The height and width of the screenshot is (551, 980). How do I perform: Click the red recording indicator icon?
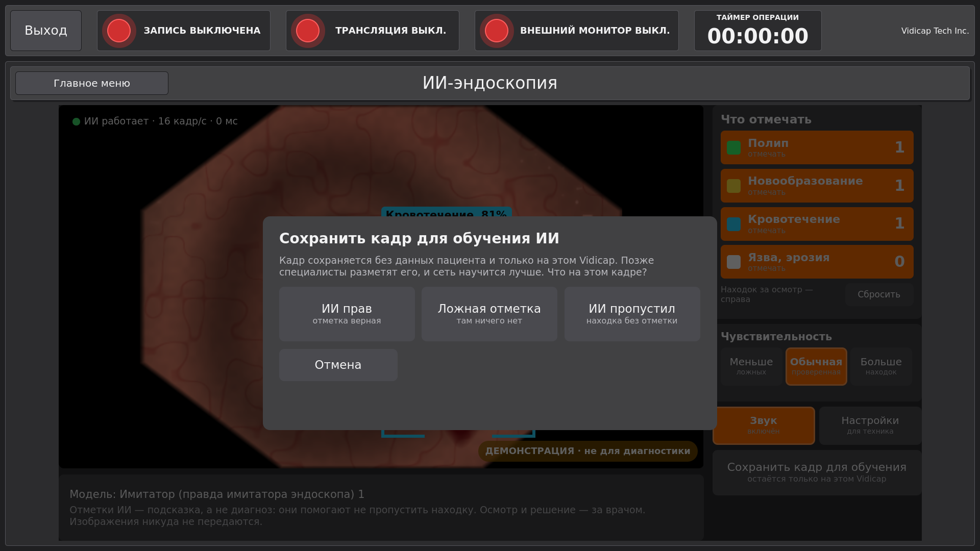pyautogui.click(x=119, y=31)
